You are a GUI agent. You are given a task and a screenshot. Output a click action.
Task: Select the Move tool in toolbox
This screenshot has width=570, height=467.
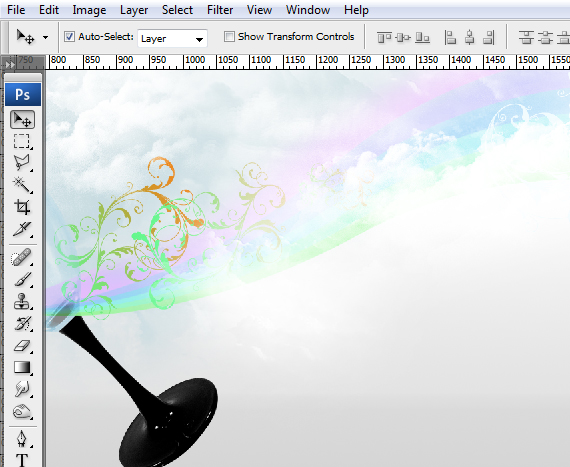[x=23, y=120]
